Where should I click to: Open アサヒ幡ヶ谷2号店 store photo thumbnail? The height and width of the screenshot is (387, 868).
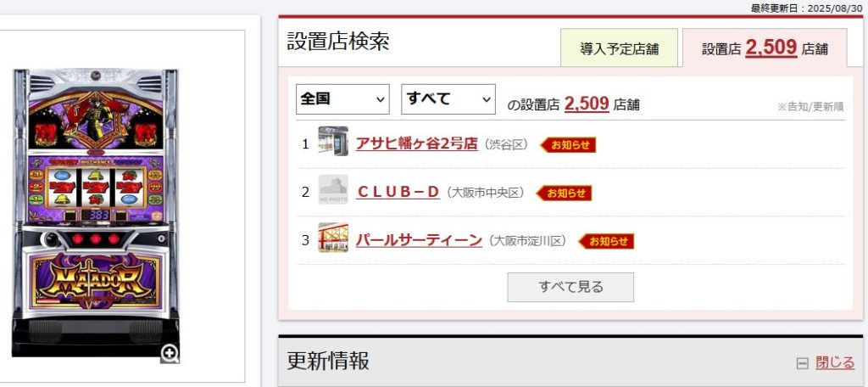[333, 142]
